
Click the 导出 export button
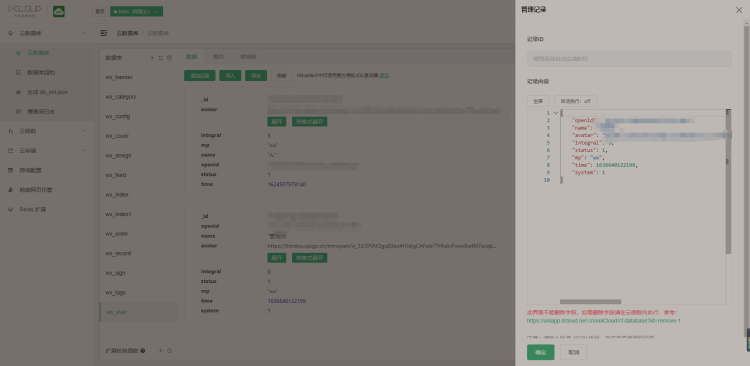tap(256, 76)
